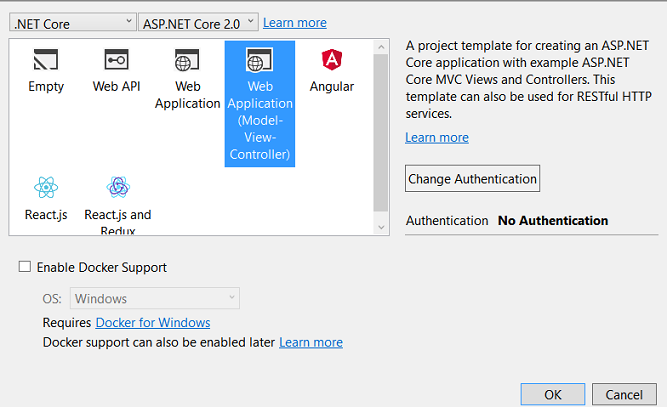Image resolution: width=667 pixels, height=409 pixels.
Task: Expand the ASP.NET Core 2.0 version dropdown
Action: click(x=198, y=22)
